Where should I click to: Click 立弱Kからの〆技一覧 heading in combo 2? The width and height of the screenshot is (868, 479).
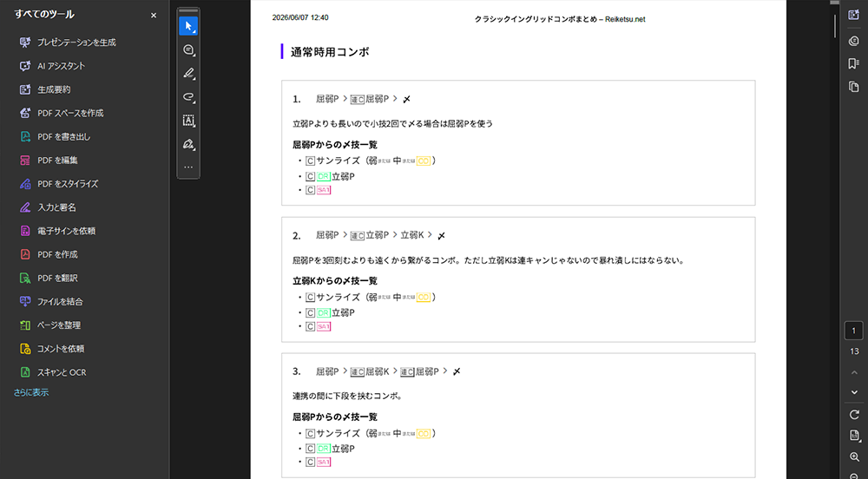coord(334,281)
